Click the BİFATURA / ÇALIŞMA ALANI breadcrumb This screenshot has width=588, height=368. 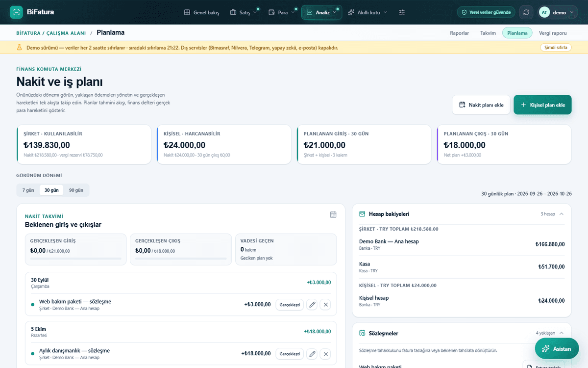click(51, 33)
